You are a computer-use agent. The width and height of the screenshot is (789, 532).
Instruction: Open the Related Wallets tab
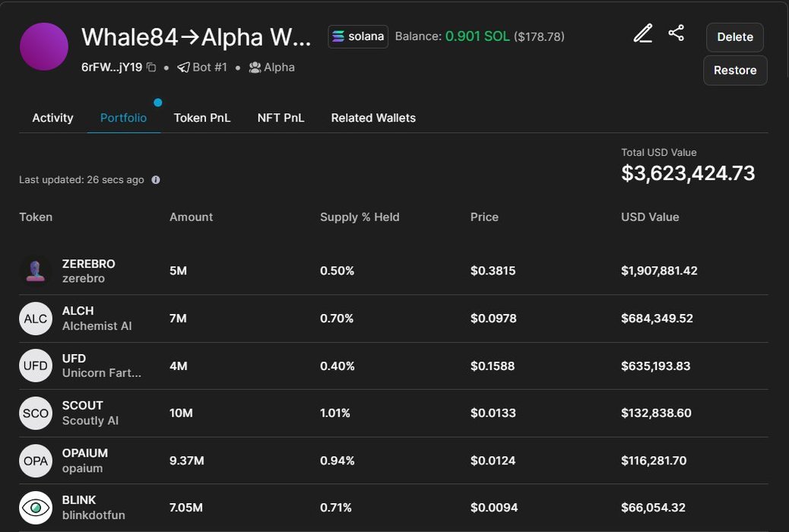(x=373, y=118)
